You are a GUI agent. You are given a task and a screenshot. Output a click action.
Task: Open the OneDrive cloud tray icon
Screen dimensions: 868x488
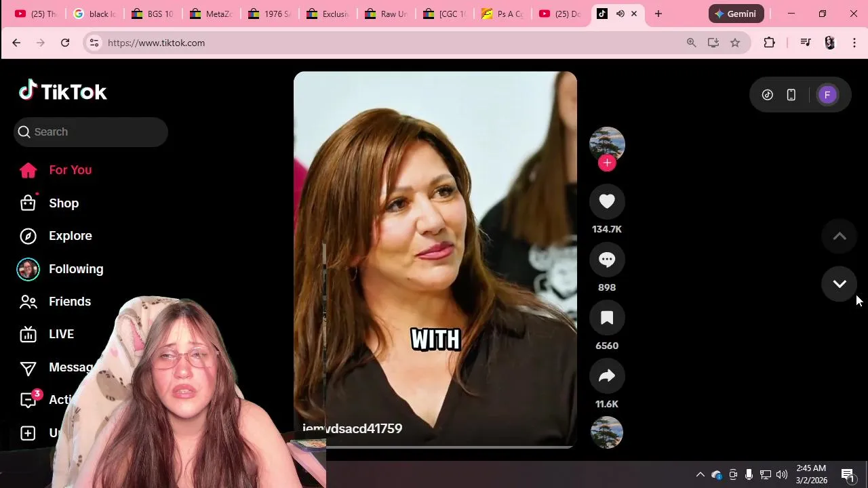click(x=716, y=474)
